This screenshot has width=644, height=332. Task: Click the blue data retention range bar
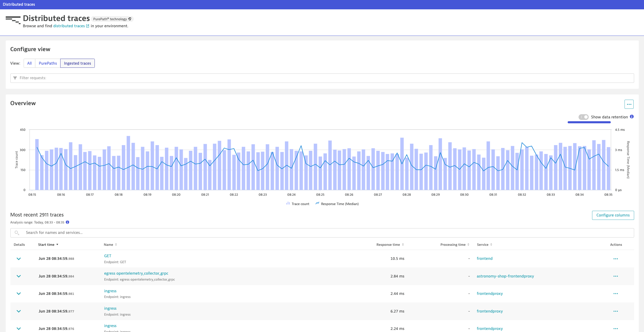(x=589, y=122)
